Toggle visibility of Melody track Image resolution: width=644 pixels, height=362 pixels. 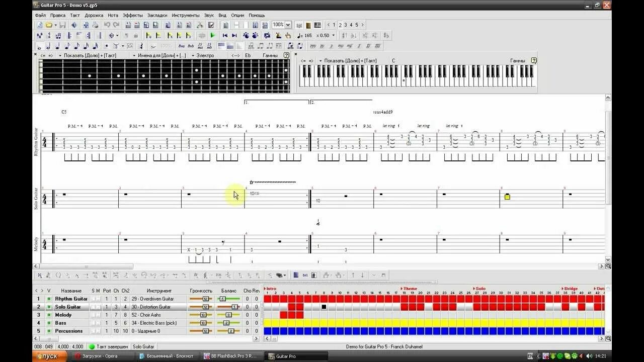pyautogui.click(x=49, y=315)
